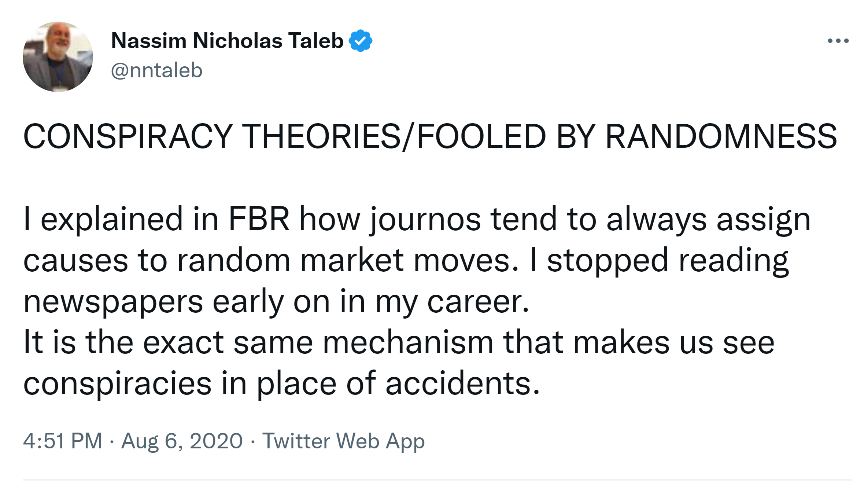The image size is (868, 492).
Task: Click the word "conspiracies" in the last line
Action: (117, 384)
